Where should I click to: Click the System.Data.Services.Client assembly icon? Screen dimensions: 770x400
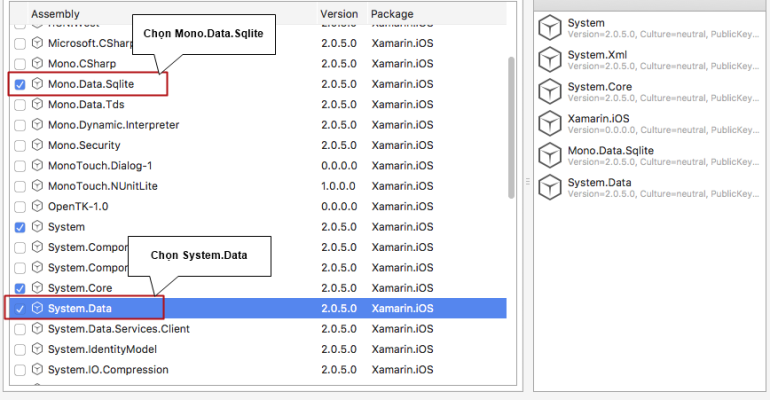(37, 328)
